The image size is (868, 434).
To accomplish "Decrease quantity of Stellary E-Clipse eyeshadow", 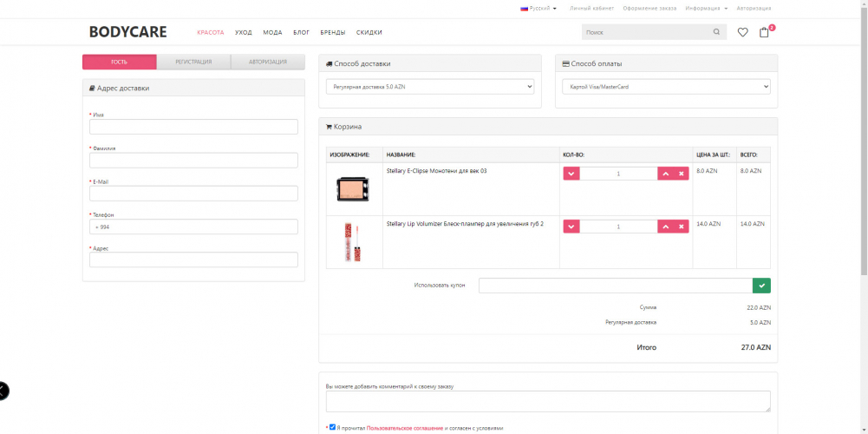I will click(x=571, y=174).
